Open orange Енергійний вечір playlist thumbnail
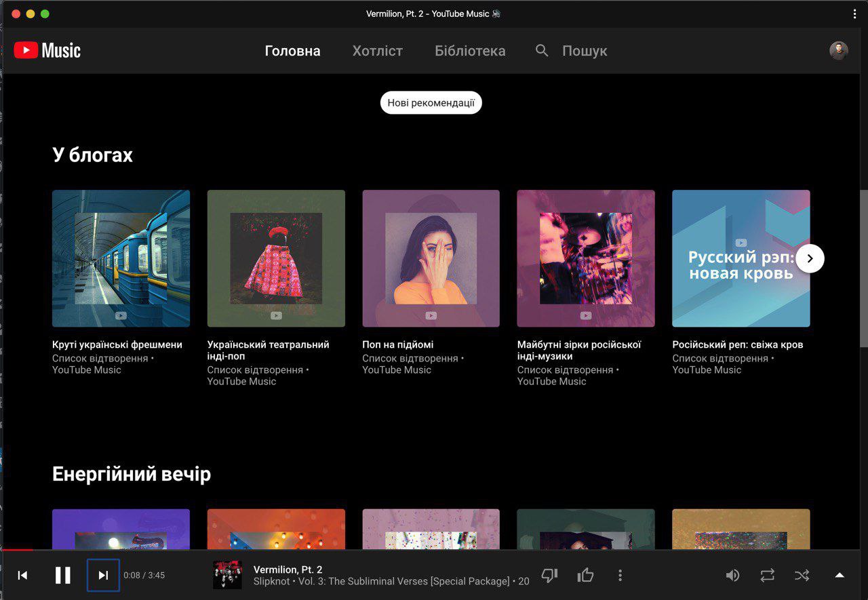 276,529
